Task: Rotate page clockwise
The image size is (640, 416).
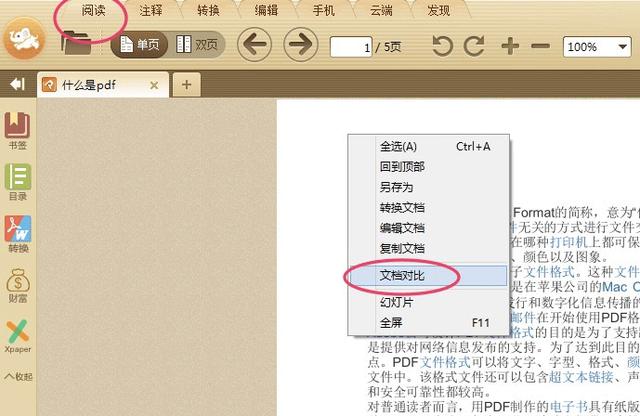Action: [x=474, y=46]
